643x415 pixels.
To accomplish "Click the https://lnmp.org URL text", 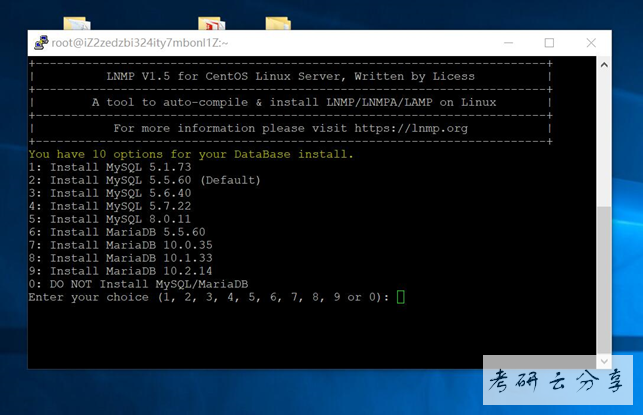I will [x=411, y=128].
